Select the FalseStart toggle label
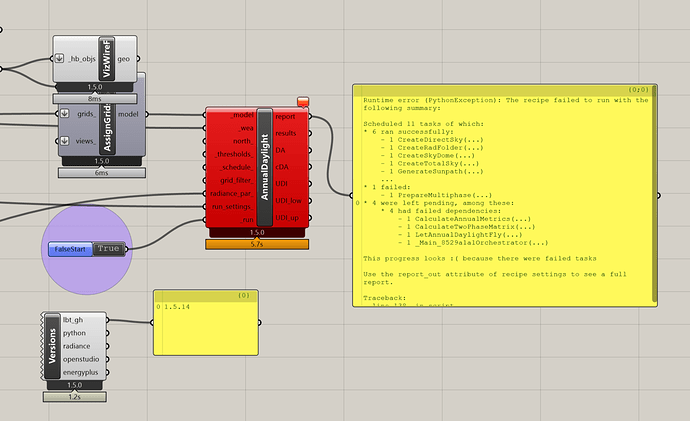 pyautogui.click(x=70, y=249)
